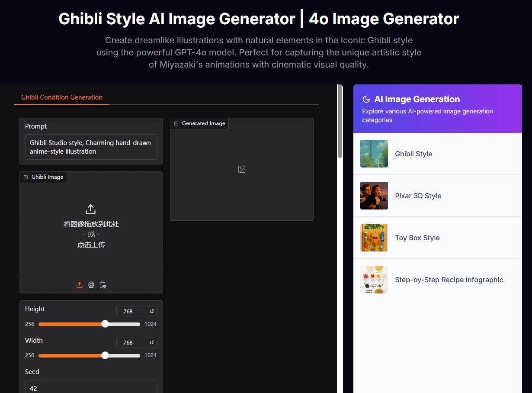Click the Height number field showing 768
Screen dimensions: 532x393
click(x=131, y=311)
